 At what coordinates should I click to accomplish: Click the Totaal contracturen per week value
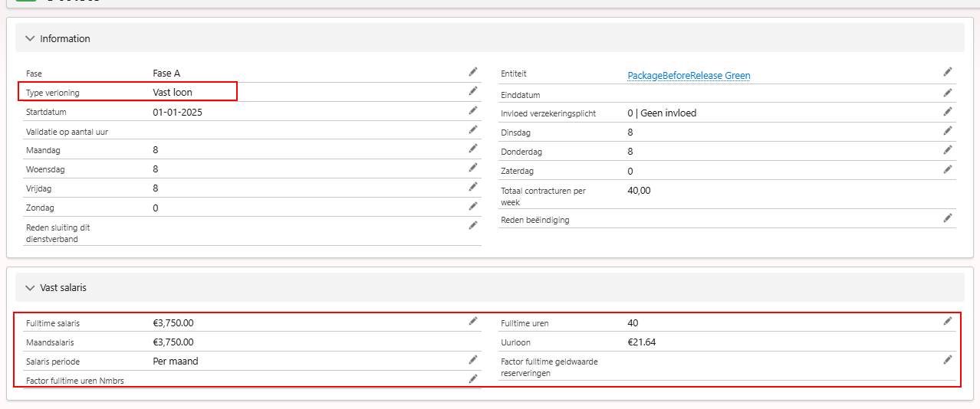(x=639, y=191)
